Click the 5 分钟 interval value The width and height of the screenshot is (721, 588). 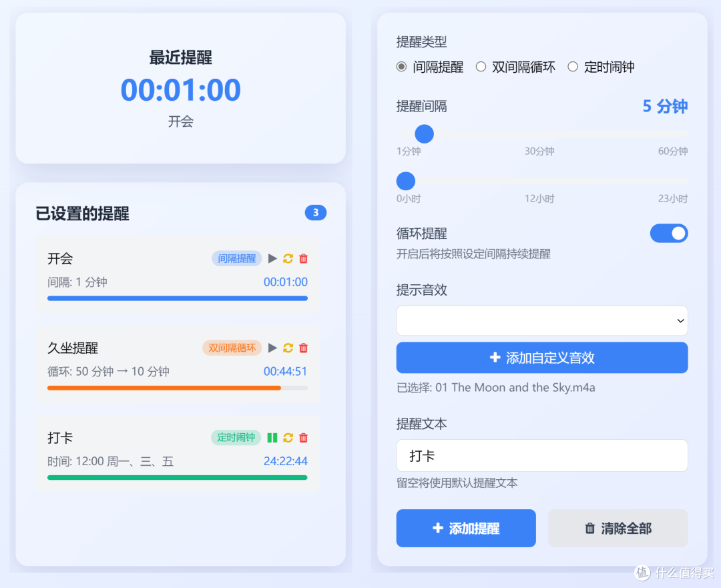pos(665,106)
